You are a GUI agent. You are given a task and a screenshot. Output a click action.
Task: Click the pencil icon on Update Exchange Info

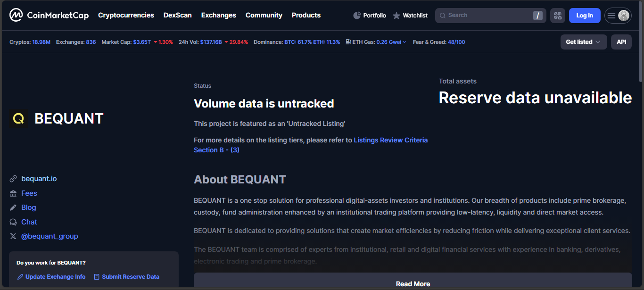(x=20, y=277)
